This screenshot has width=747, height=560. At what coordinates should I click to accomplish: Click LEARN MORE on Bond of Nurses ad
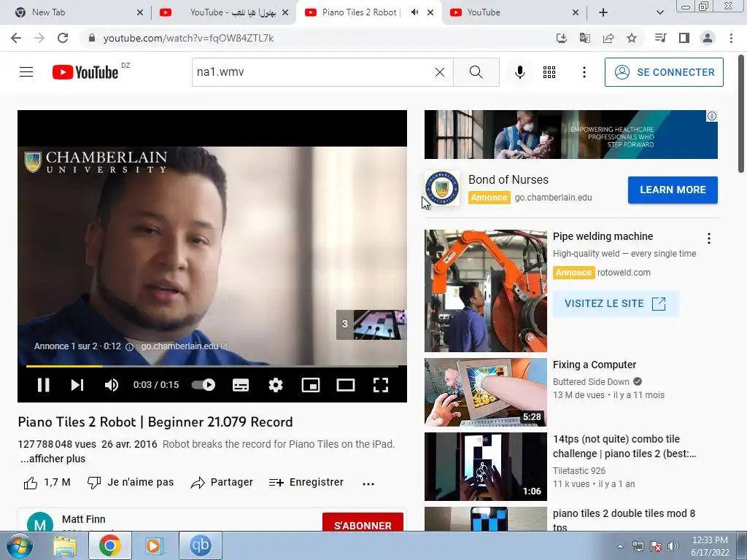pos(673,190)
